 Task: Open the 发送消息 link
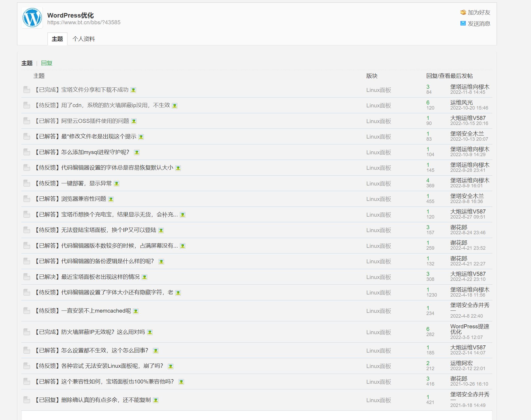(479, 23)
